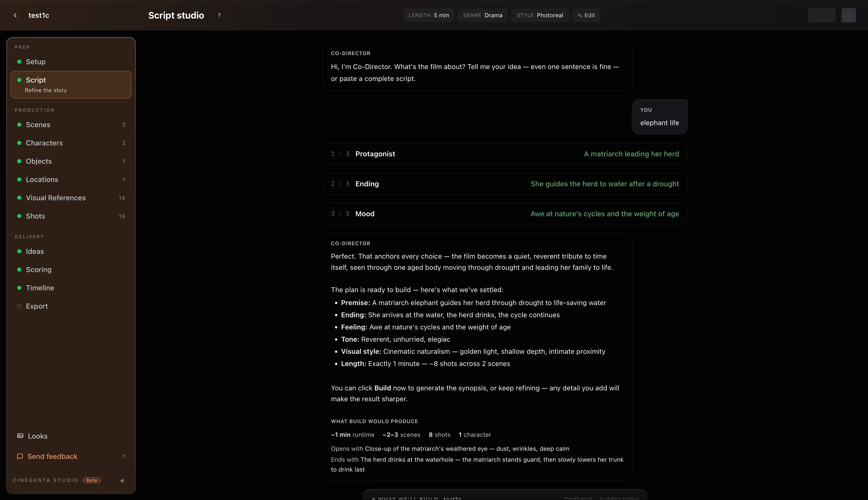Viewport: 868px width, 500px height.
Task: Open the Visual References section
Action: click(x=71, y=198)
